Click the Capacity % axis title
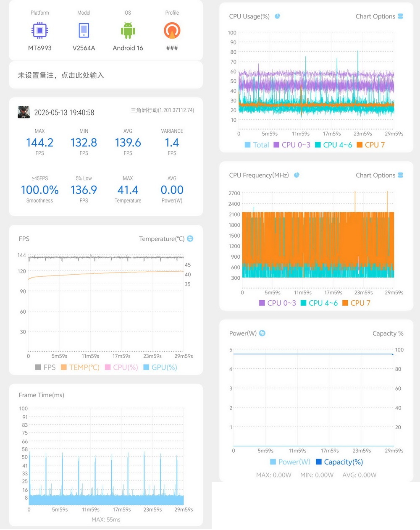Image resolution: width=420 pixels, height=530 pixels. 388,333
